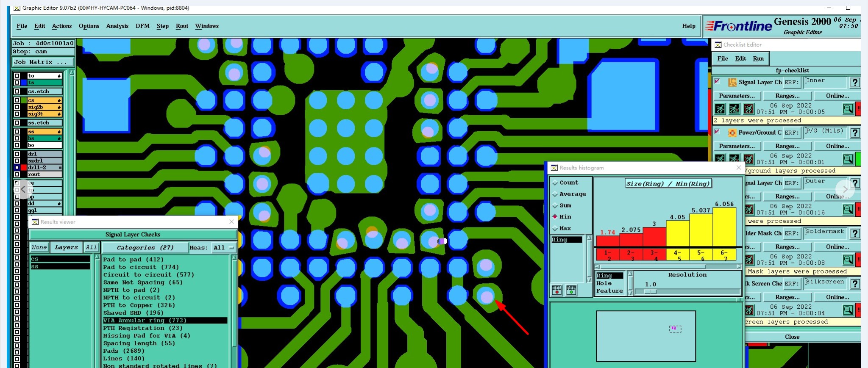Open the Actions menu

tap(62, 26)
